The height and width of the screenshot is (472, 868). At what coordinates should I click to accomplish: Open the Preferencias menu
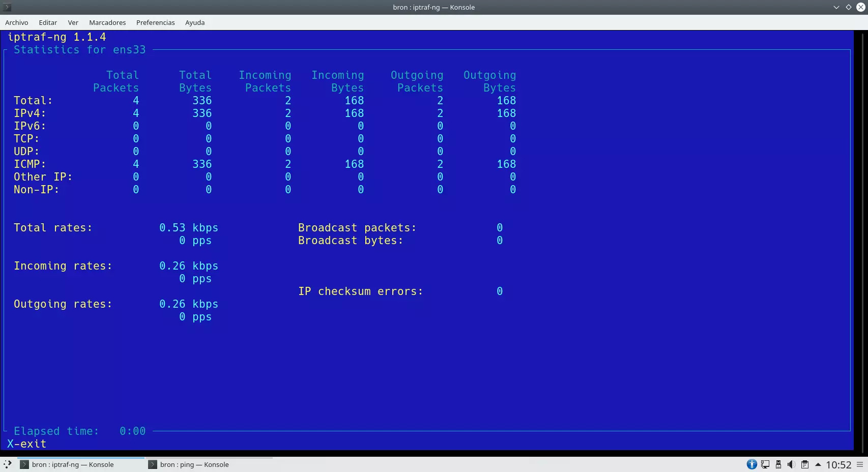click(155, 22)
